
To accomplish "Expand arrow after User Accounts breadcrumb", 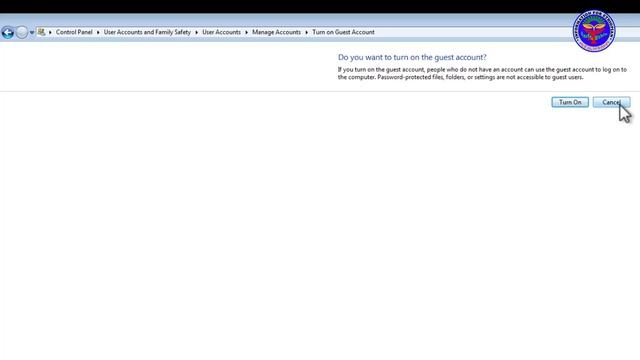I will point(246,32).
